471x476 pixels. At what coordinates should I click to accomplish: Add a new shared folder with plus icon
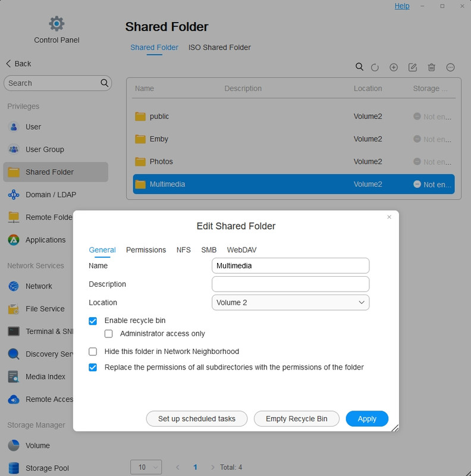pyautogui.click(x=394, y=67)
